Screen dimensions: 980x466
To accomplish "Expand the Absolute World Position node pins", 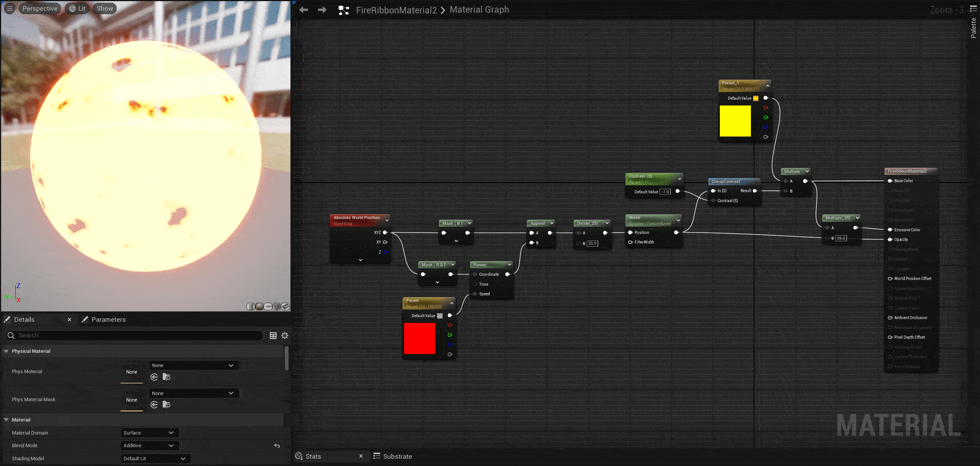I will pyautogui.click(x=360, y=260).
